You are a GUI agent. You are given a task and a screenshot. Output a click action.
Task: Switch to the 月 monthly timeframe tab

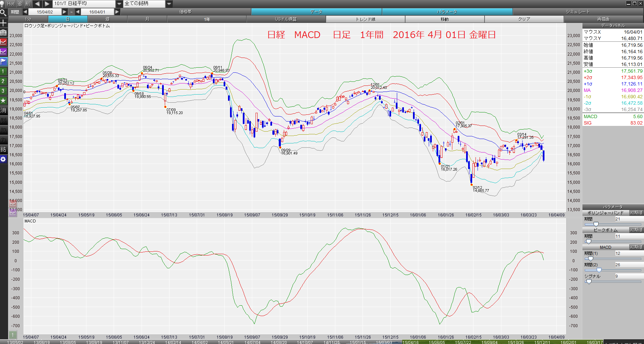point(147,19)
